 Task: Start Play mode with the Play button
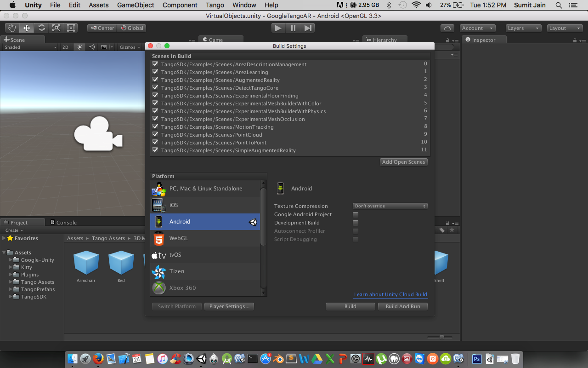[278, 28]
